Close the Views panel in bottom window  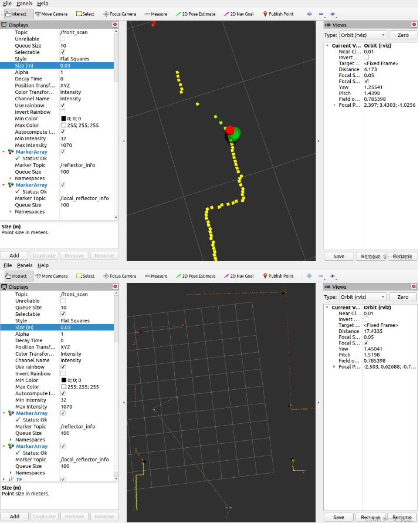(x=414, y=286)
